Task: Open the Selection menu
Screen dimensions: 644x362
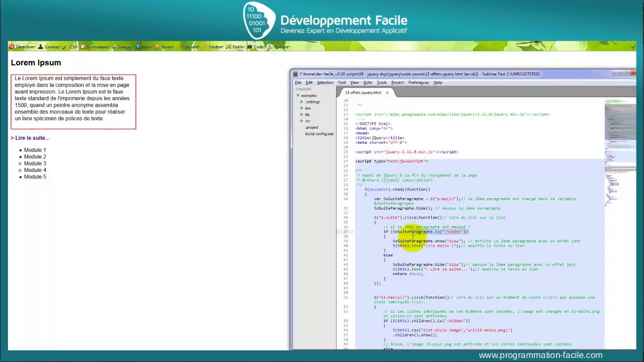Action: 325,82
